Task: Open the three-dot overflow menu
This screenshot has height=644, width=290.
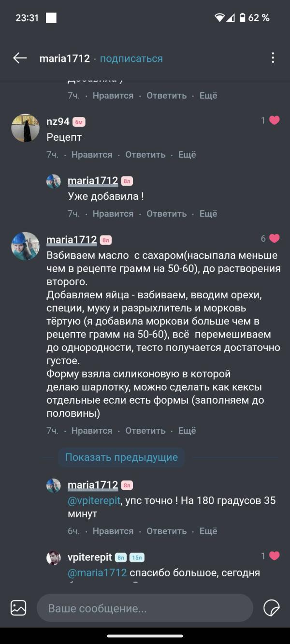Action: click(273, 59)
